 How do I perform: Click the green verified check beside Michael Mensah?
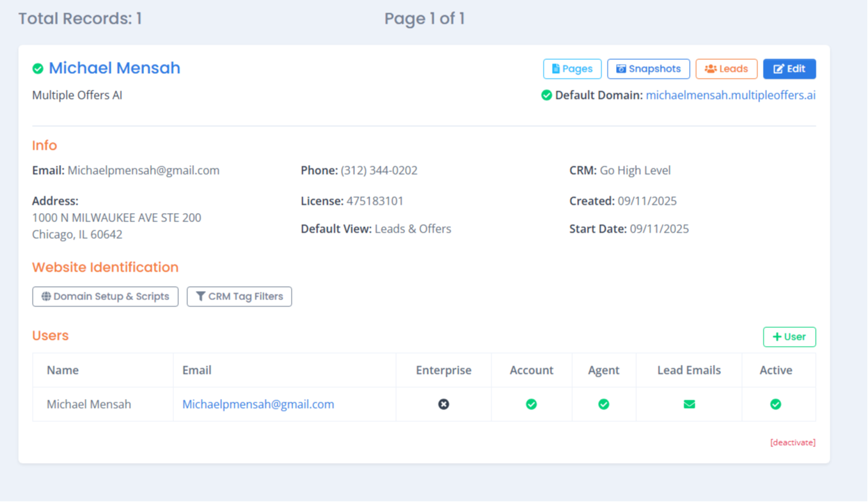click(x=38, y=68)
